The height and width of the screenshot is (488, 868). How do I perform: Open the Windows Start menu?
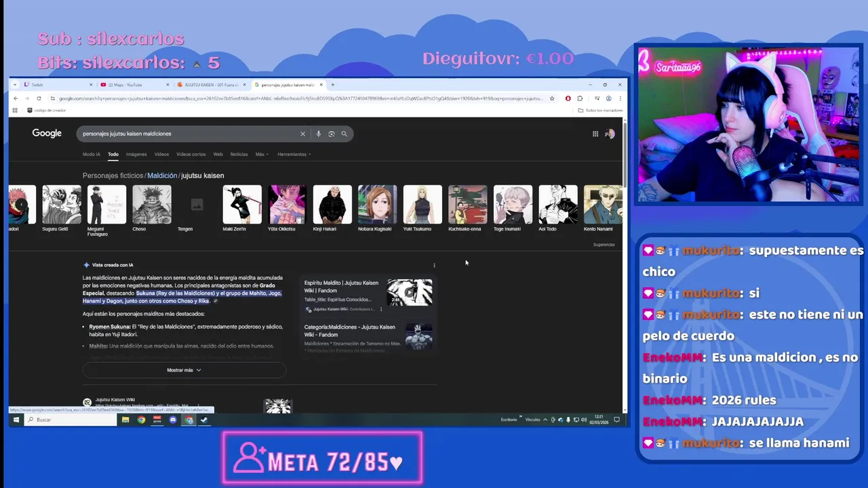click(16, 420)
